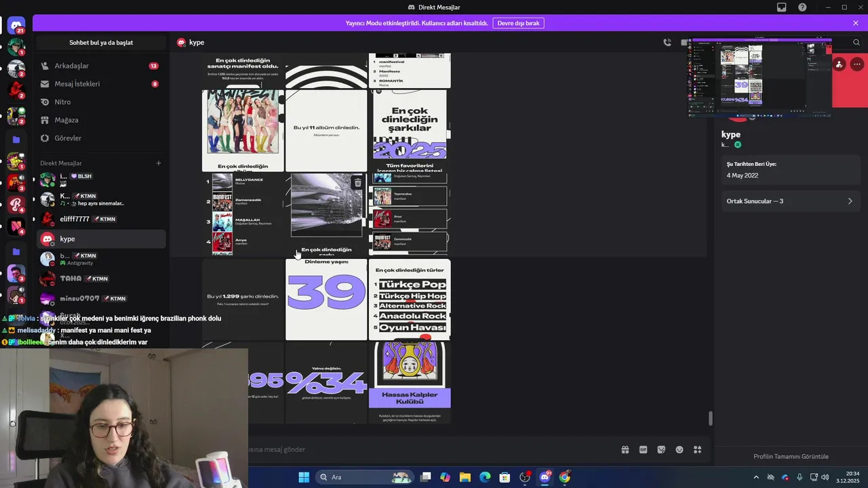This screenshot has height=488, width=868.
Task: Open the En çok dinlediğin türler image
Action: click(410, 300)
